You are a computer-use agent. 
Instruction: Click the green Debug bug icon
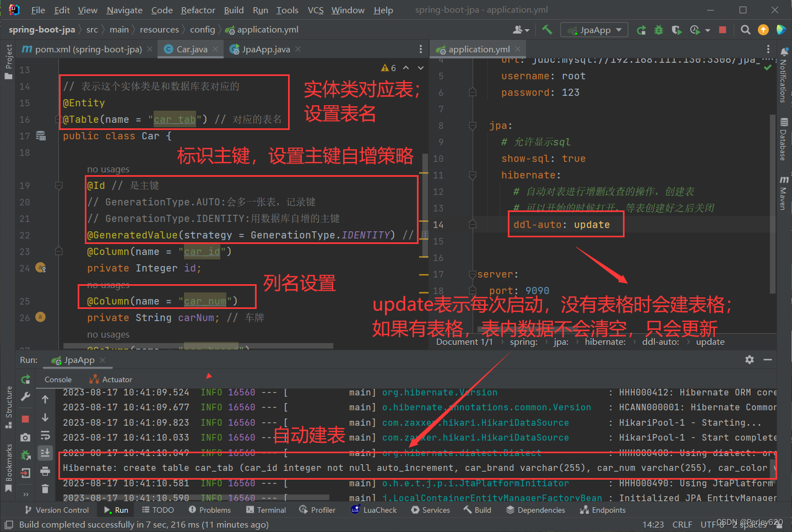tap(659, 30)
